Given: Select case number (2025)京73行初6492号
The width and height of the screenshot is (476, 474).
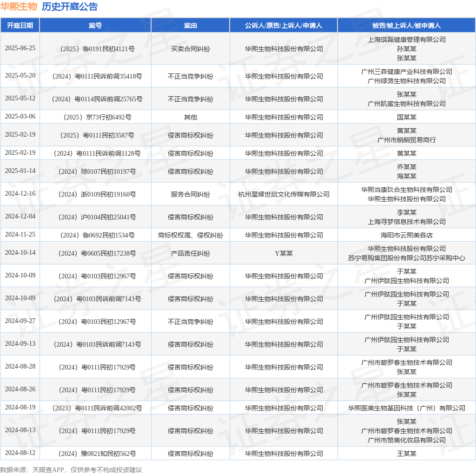Looking at the screenshot, I should (95, 117).
